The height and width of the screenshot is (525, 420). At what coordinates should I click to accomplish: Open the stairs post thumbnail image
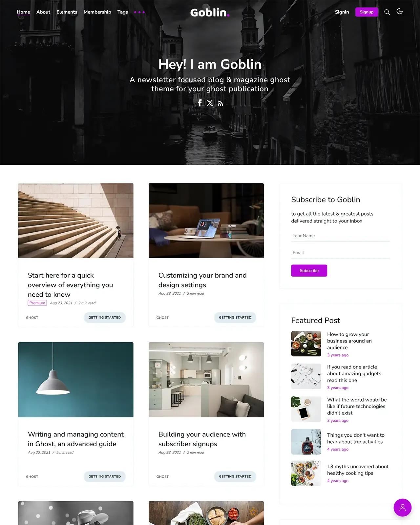point(76,220)
